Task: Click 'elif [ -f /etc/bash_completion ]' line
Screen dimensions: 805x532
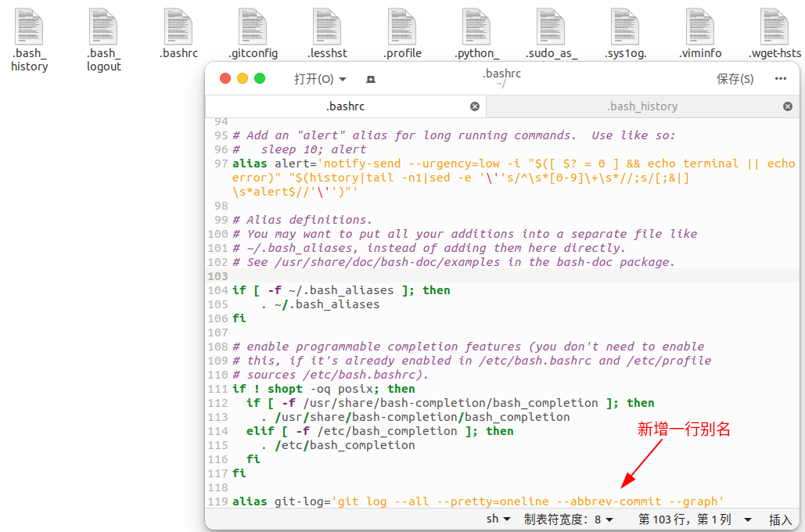Action: click(x=380, y=431)
